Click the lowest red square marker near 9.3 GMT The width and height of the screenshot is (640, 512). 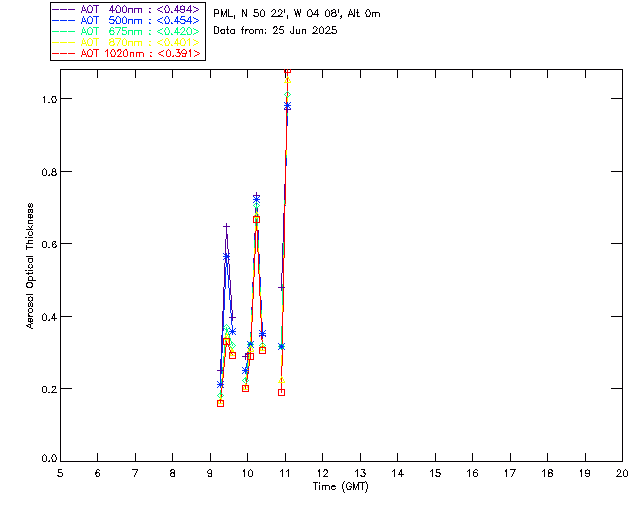[x=220, y=403]
